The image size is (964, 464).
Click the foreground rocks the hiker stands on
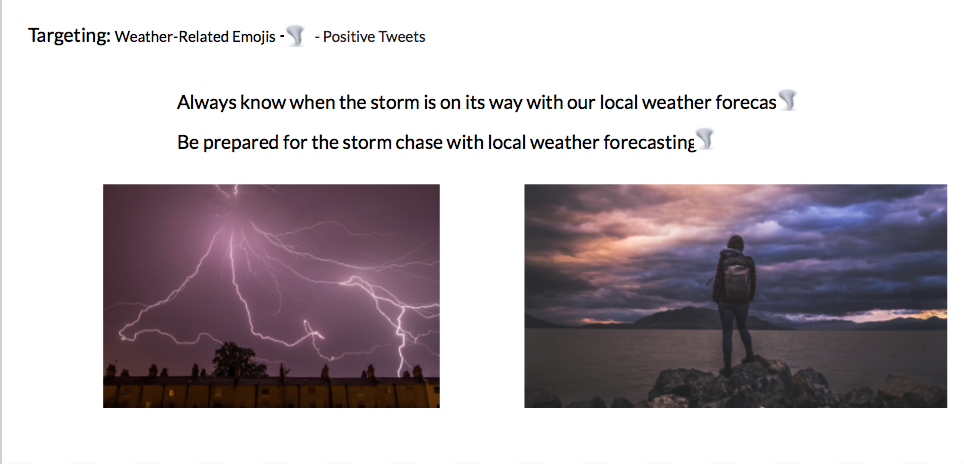[738, 385]
